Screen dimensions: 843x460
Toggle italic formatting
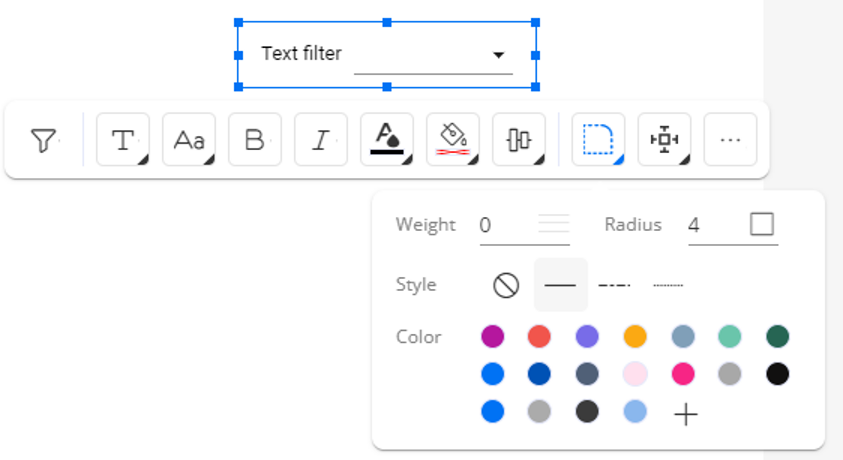tap(321, 140)
